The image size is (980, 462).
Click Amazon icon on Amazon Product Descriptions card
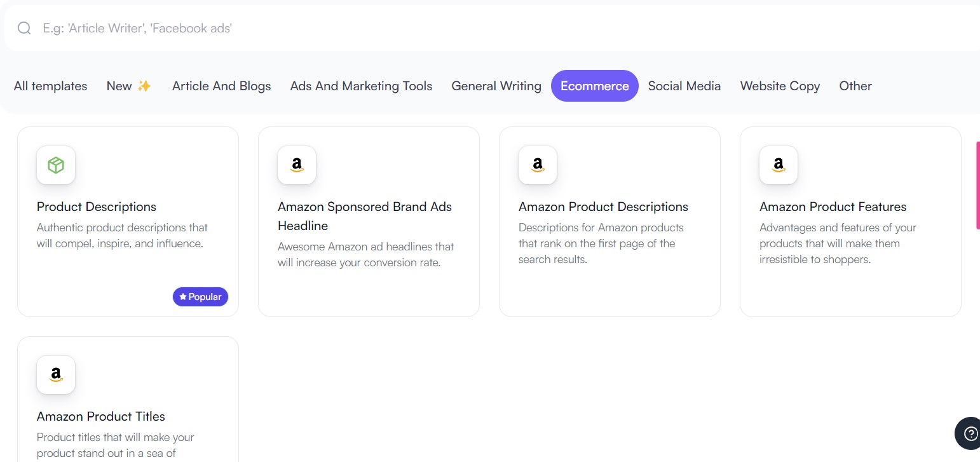pyautogui.click(x=538, y=165)
